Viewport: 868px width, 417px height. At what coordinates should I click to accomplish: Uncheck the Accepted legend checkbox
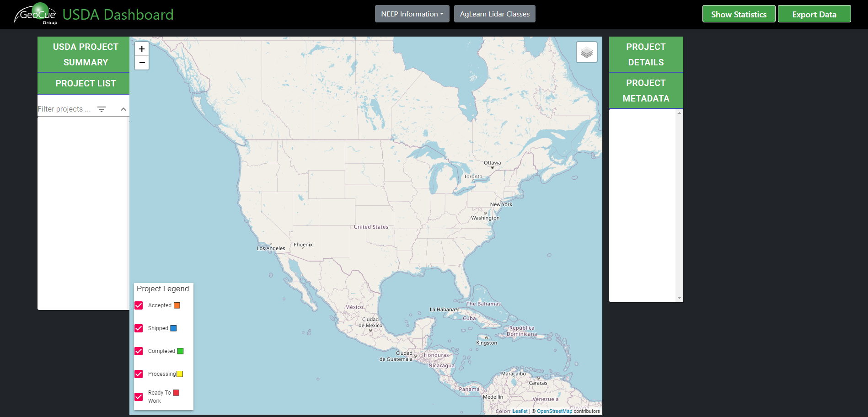139,305
